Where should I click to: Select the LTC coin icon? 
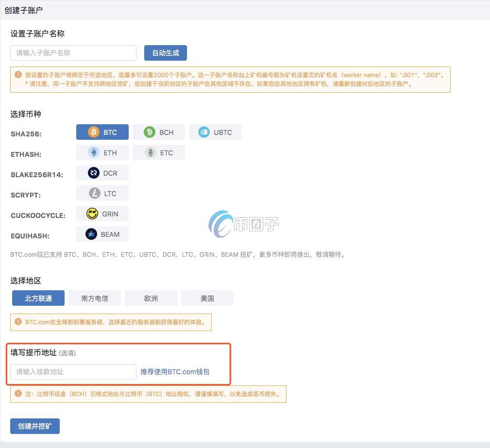(93, 193)
